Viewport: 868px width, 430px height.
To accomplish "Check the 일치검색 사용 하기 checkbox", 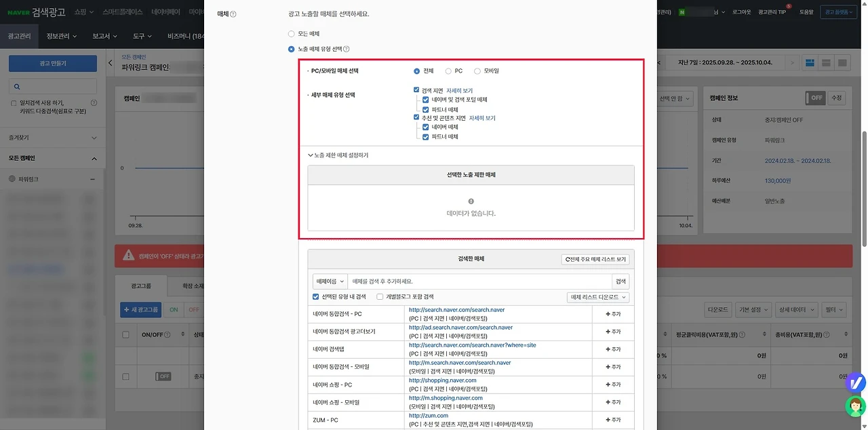I will pyautogui.click(x=14, y=103).
